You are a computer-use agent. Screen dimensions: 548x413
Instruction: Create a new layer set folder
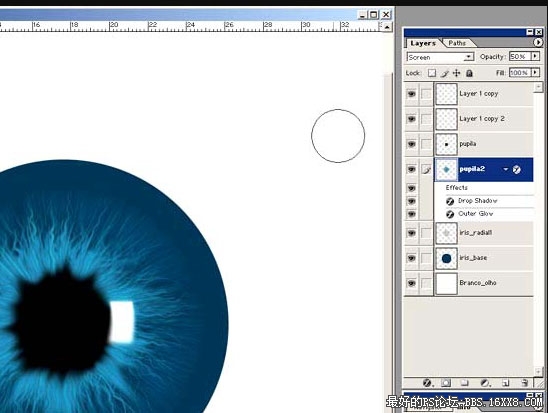click(464, 383)
